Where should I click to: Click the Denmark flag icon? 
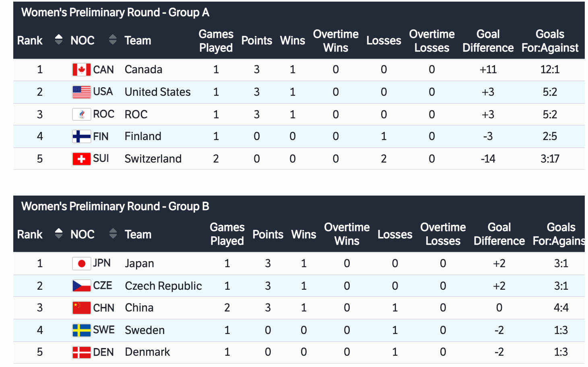pyautogui.click(x=81, y=352)
